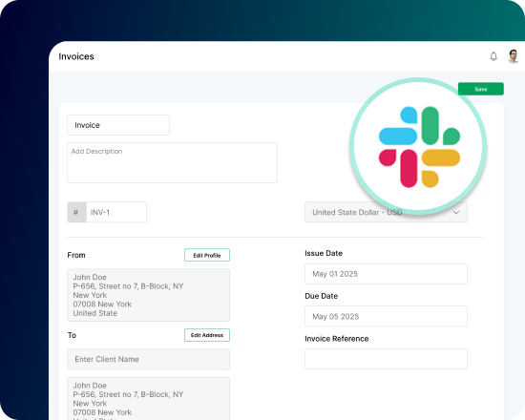Edit the Invoice title field
The height and width of the screenshot is (420, 525).
coord(118,125)
